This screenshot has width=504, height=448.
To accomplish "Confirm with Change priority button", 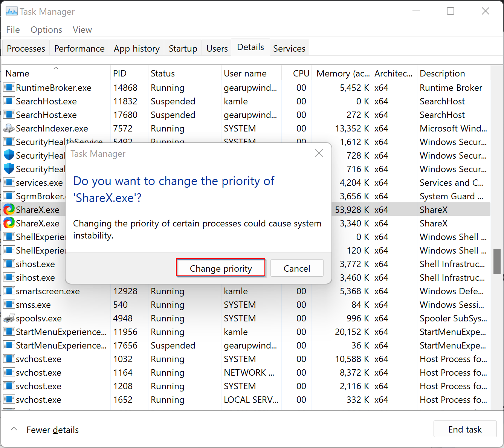I will coord(221,268).
